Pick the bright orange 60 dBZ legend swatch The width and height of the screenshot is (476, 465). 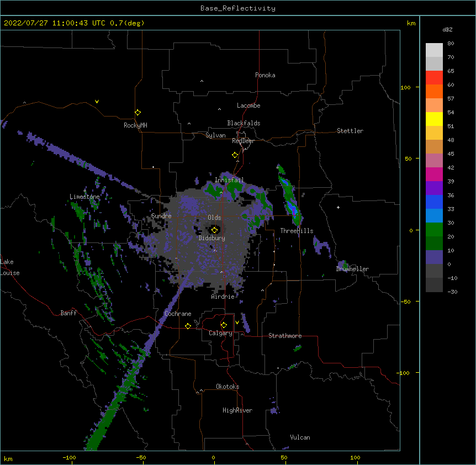coord(434,91)
